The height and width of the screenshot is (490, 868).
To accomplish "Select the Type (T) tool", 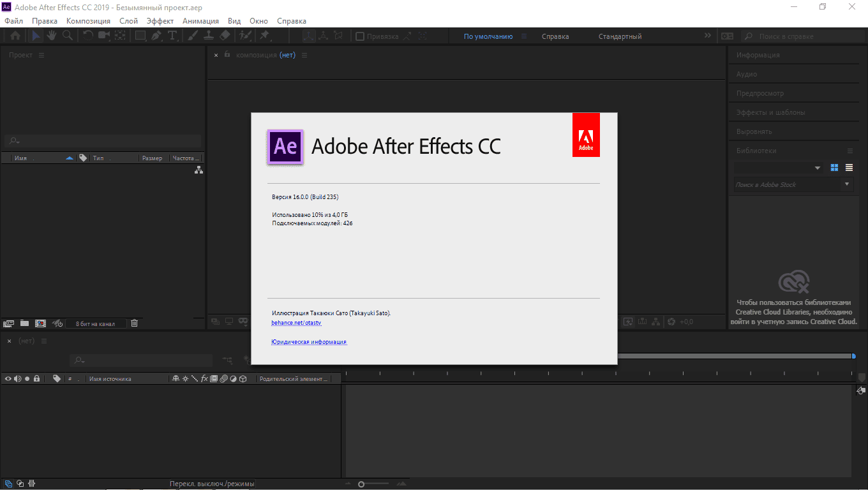I will tap(172, 36).
